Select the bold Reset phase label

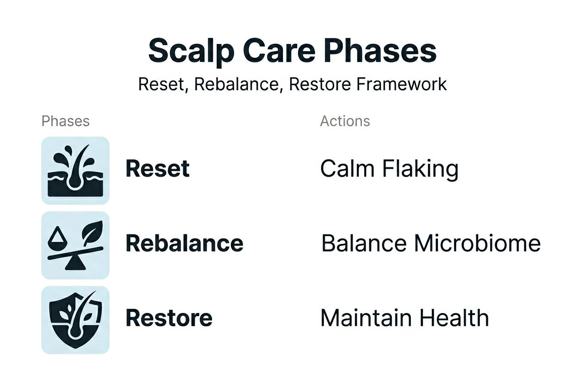coord(157,169)
